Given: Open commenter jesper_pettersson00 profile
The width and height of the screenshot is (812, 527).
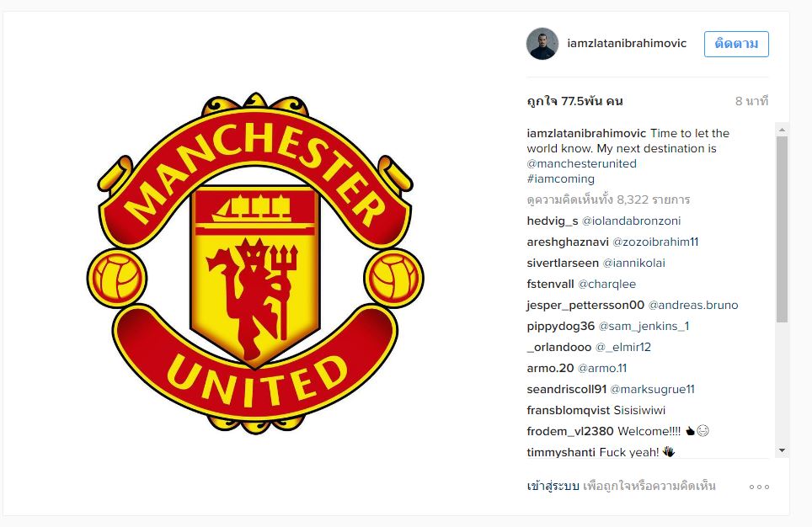Looking at the screenshot, I should (585, 306).
